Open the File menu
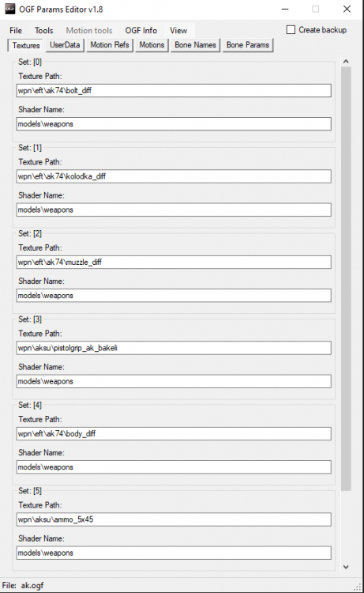The height and width of the screenshot is (593, 364). pos(16,30)
